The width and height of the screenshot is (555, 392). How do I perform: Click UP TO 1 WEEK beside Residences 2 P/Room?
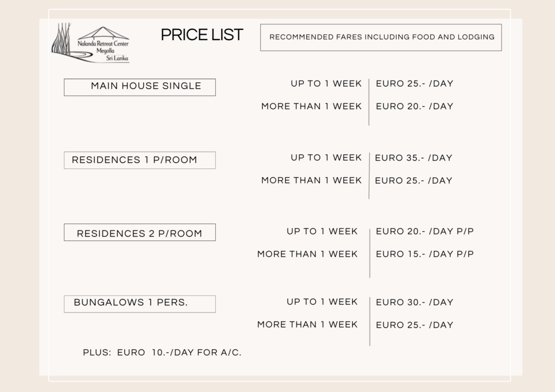[322, 232]
